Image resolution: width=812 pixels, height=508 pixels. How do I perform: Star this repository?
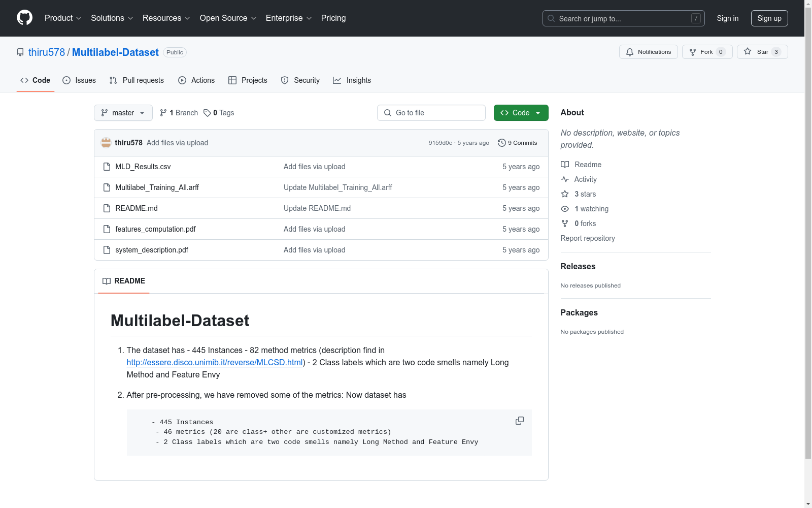click(x=762, y=52)
